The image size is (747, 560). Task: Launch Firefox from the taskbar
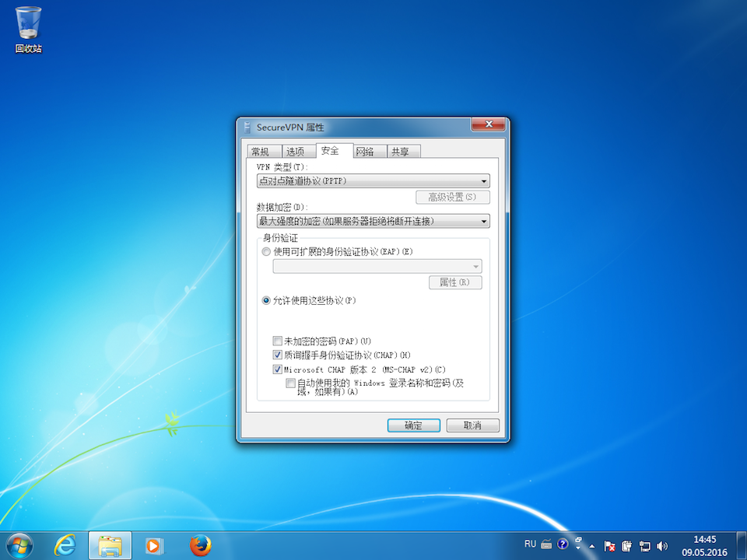click(200, 546)
